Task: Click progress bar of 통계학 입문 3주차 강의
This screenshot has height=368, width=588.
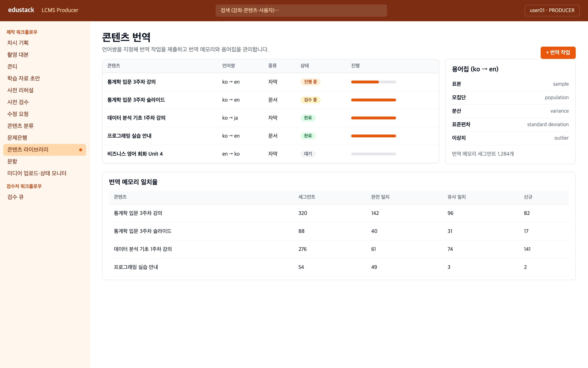Action: [x=373, y=82]
